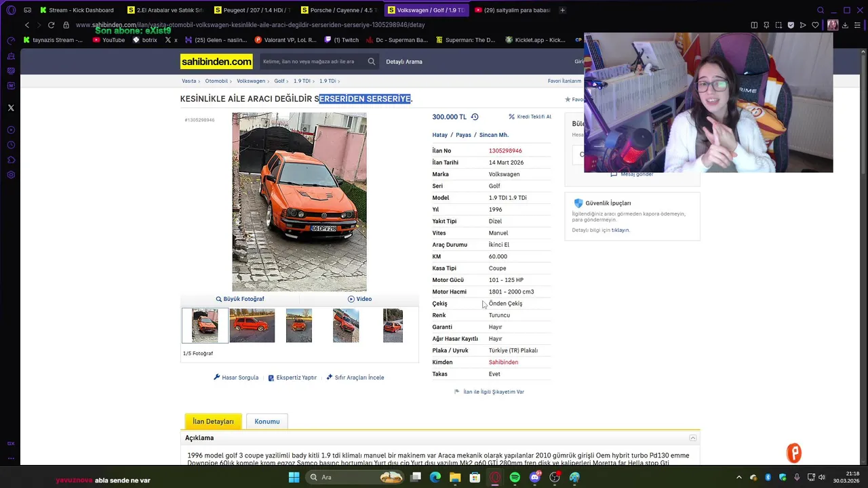Screen dimensions: 868x488
Task: Select fourth photo thumbnail
Action: click(346, 325)
